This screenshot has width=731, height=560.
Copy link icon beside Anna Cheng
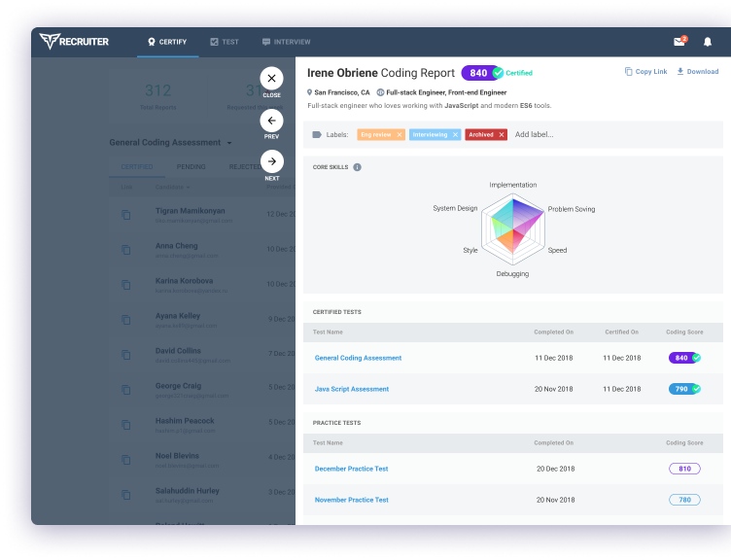tap(125, 250)
